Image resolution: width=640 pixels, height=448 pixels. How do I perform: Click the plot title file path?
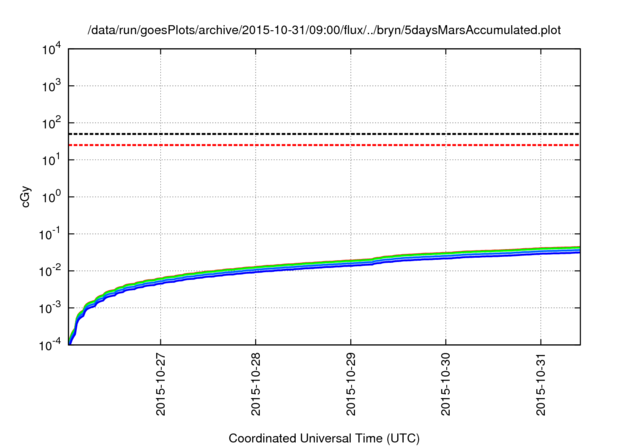point(324,30)
